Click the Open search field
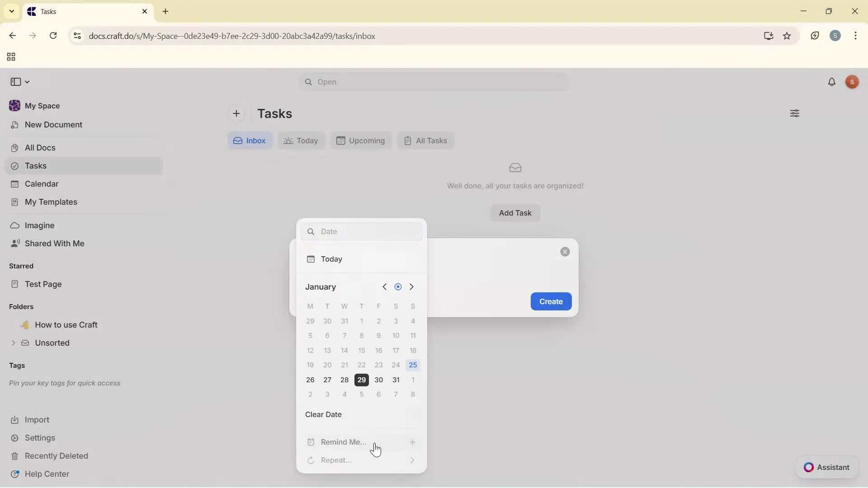The height and width of the screenshot is (488, 868). click(x=433, y=82)
